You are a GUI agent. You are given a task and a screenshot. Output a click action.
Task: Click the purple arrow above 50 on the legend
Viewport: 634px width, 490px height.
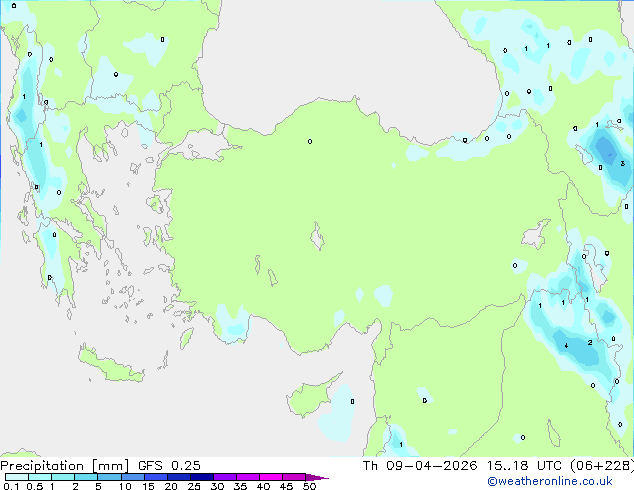tap(317, 477)
